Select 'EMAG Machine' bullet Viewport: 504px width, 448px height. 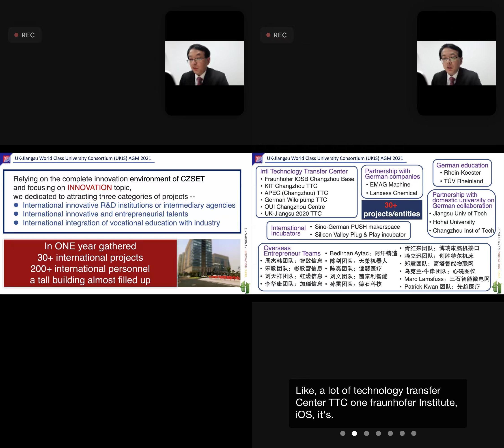click(390, 184)
